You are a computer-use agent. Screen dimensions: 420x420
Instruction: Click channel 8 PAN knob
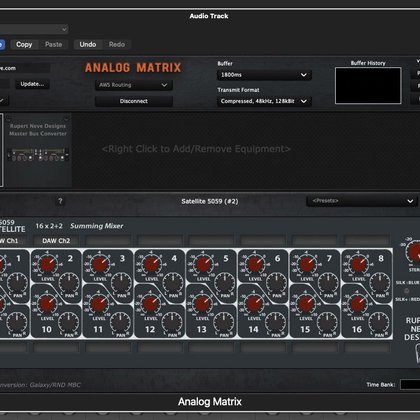pos(380,283)
